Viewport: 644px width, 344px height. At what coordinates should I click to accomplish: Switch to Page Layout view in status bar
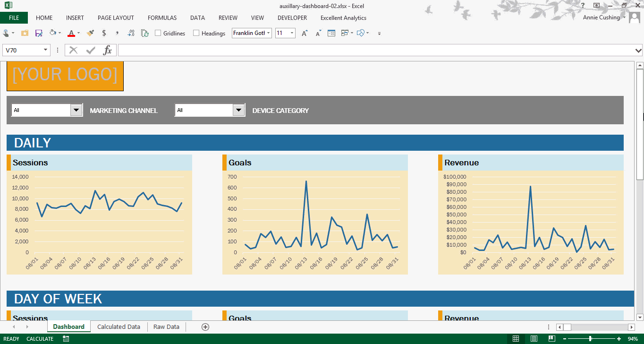534,339
